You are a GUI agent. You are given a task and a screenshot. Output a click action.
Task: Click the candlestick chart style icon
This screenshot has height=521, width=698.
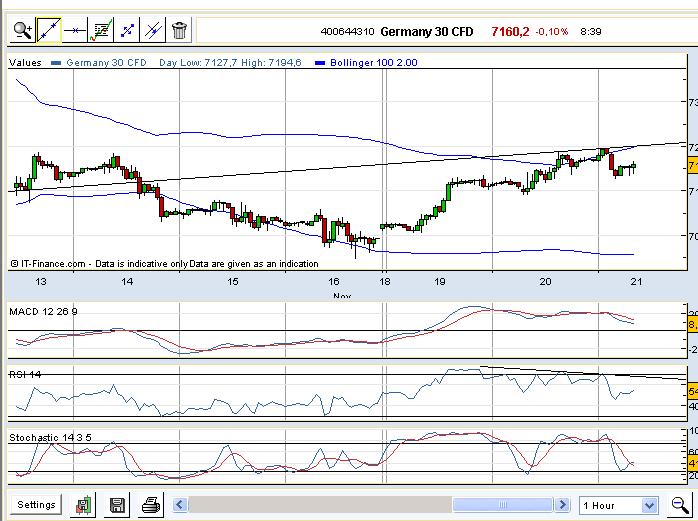pos(83,505)
